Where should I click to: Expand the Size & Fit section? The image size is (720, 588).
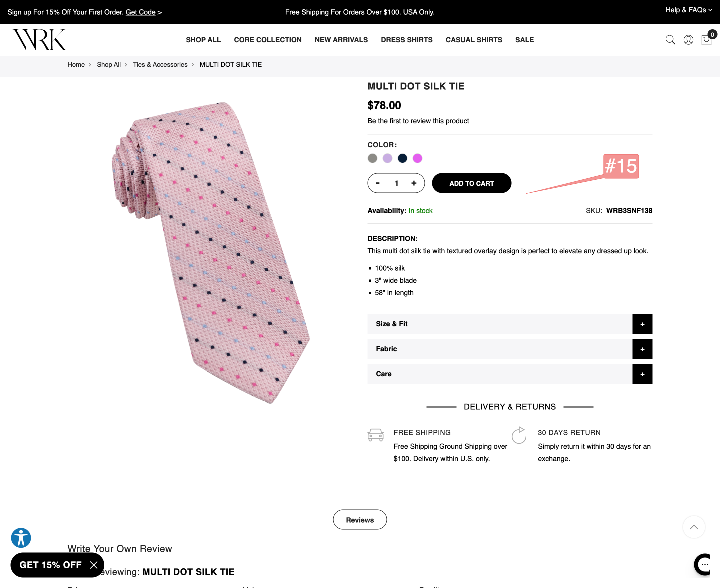[510, 324]
